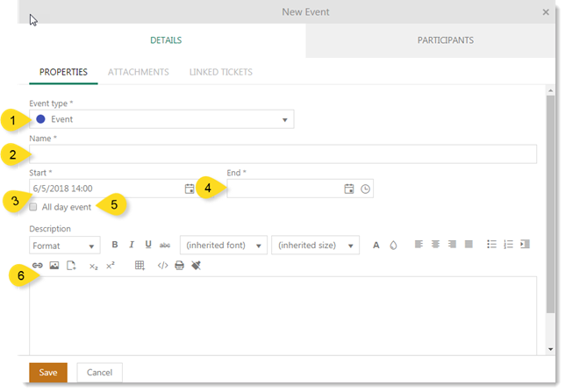Screen dimensions: 565x392
Task: Open the End time clock picker
Action: pos(365,189)
